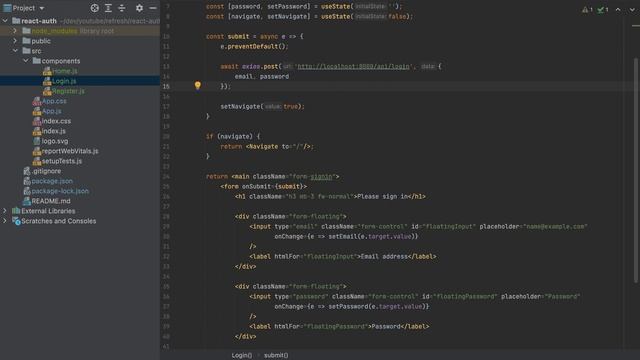Screen dimensions: 640x360
Task: Open .gitignore file
Action: [x=47, y=171]
